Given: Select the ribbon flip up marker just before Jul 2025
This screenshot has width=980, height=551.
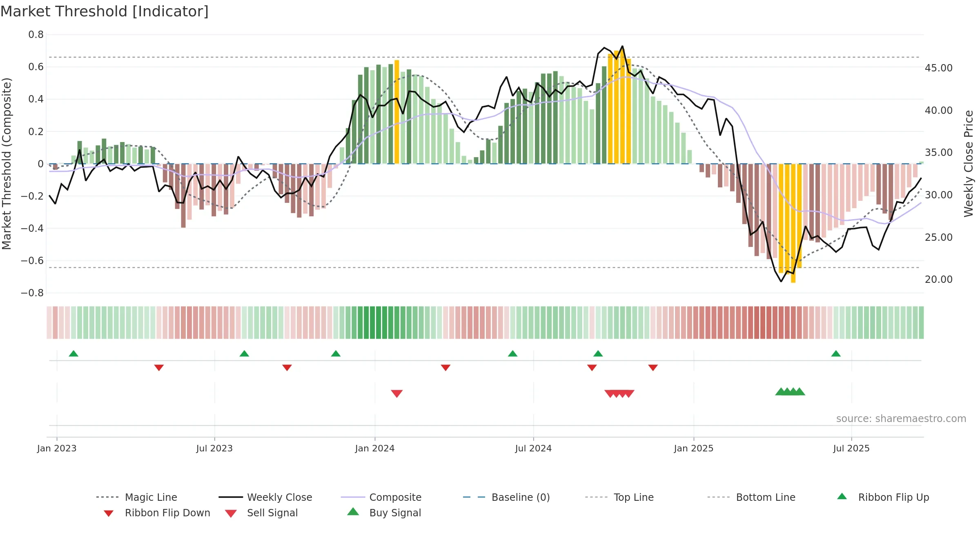Looking at the screenshot, I should tap(836, 353).
